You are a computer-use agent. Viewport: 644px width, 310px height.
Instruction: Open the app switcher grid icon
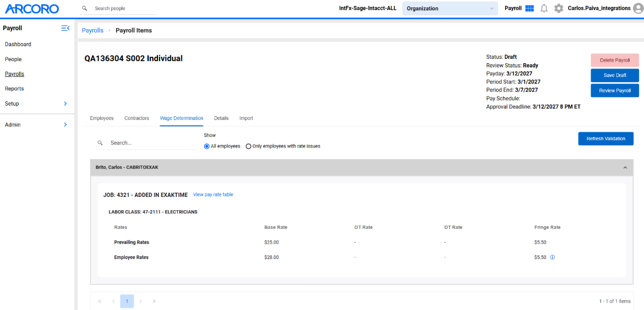530,8
